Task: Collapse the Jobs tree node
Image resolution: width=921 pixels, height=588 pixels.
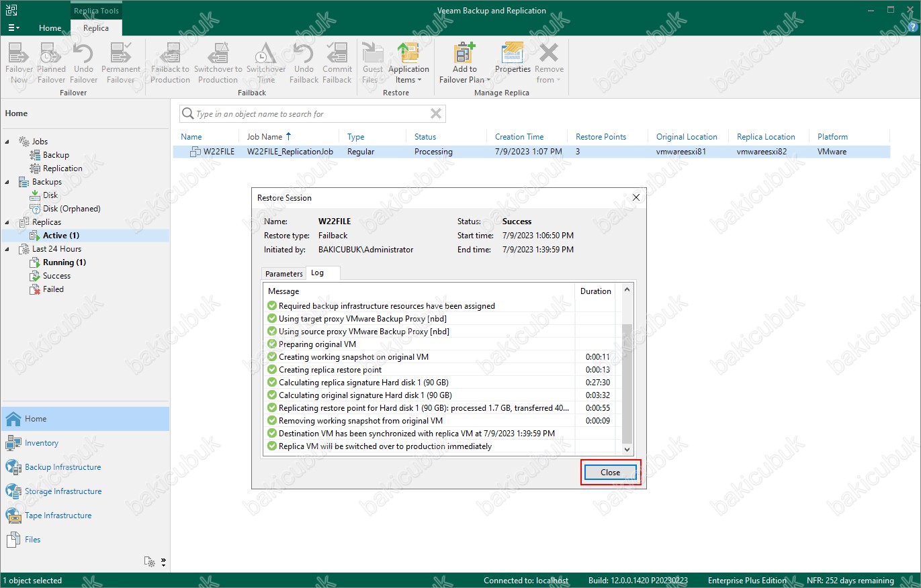Action: 8,142
